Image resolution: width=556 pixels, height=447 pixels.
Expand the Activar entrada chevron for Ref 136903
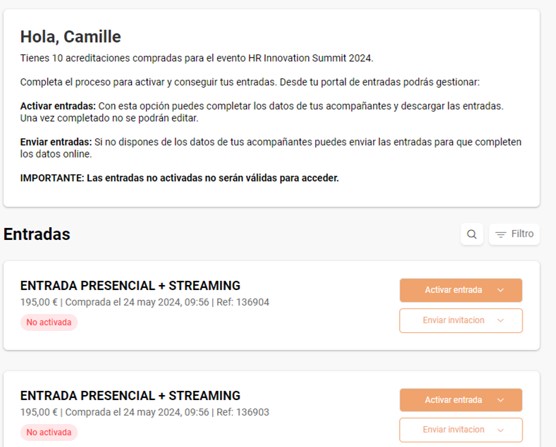pyautogui.click(x=500, y=400)
